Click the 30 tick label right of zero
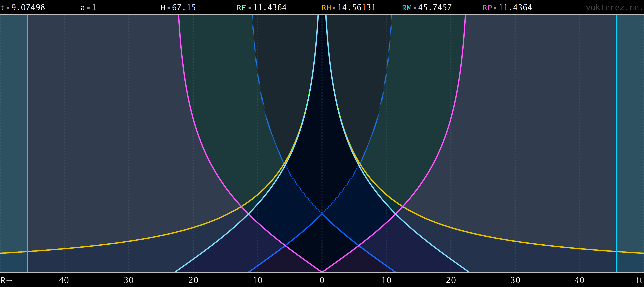 [x=515, y=280]
